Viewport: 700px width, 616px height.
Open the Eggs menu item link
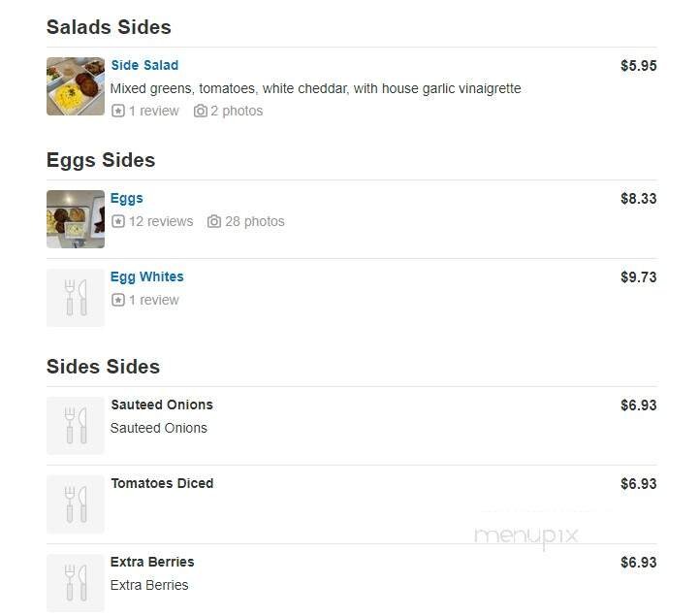click(x=126, y=198)
